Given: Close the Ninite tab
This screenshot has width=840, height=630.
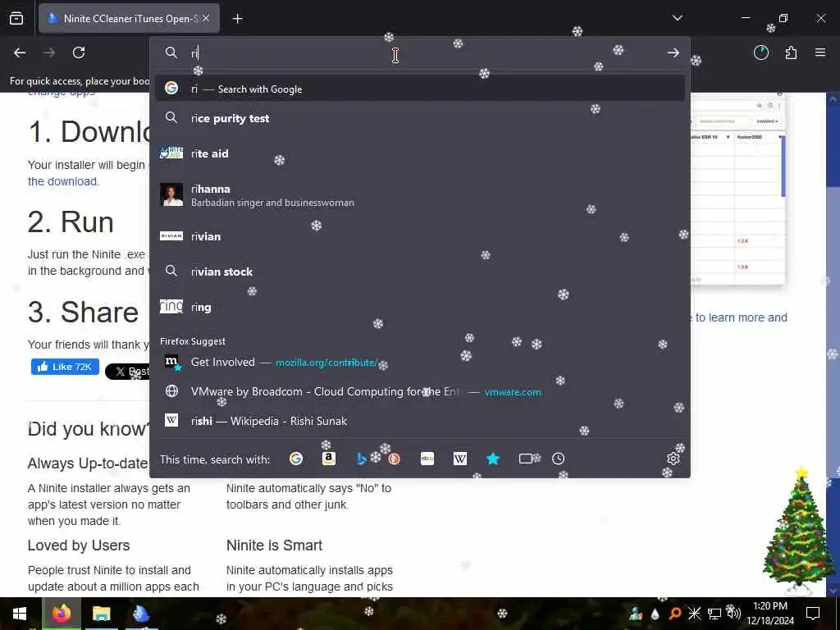Looking at the screenshot, I should [206, 18].
